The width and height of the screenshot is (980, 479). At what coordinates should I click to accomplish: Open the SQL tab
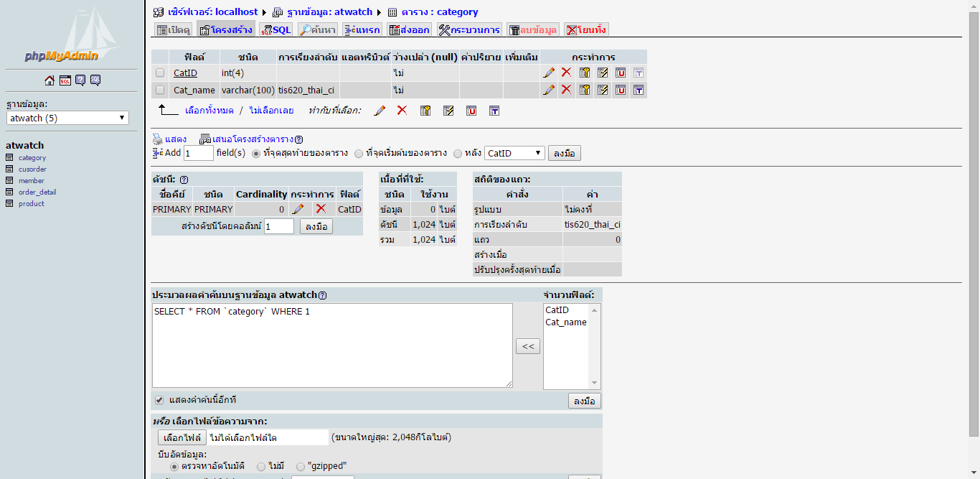tap(276, 29)
